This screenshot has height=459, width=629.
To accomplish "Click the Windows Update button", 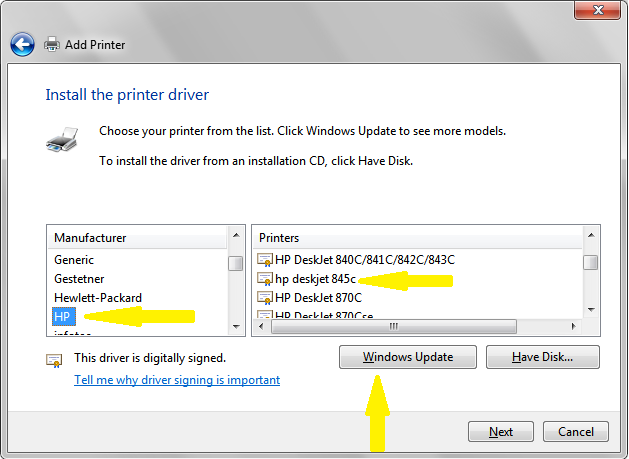I will click(x=407, y=357).
